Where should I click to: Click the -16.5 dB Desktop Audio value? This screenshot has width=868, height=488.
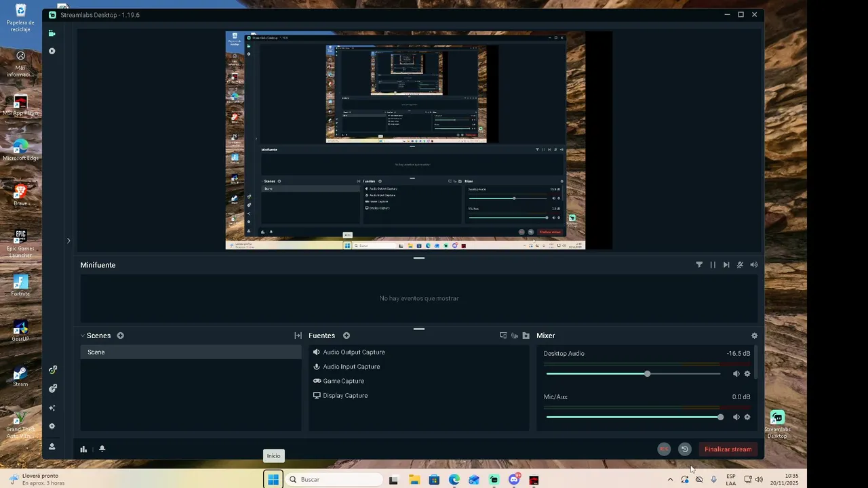coord(738,353)
